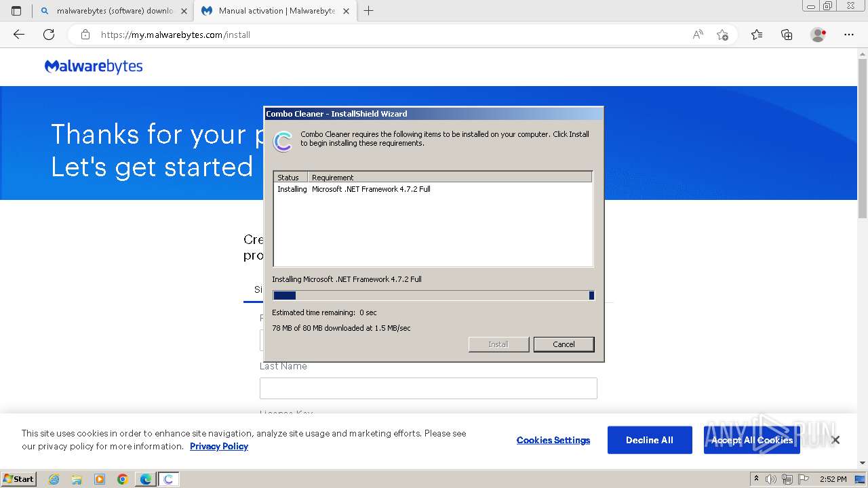Cancel the Combo Cleaner installation
Viewport: 868px width, 488px height.
[x=564, y=344]
